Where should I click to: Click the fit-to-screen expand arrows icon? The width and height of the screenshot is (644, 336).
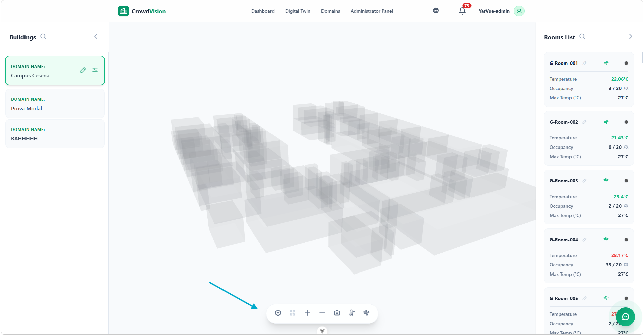[293, 313]
